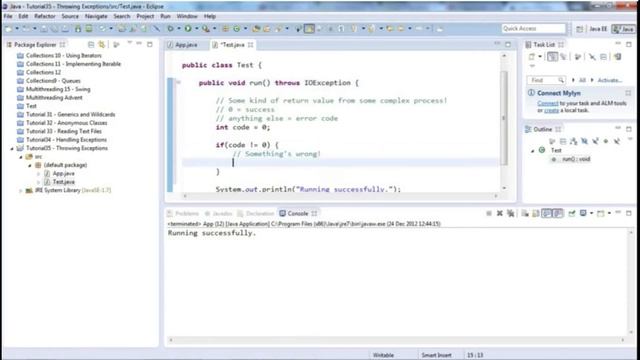Open the File menu
640x360 pixels.
pos(8,16)
